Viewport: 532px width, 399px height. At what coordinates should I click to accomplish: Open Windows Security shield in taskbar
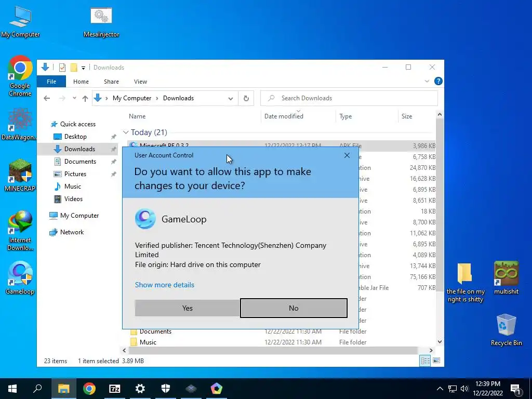166,389
